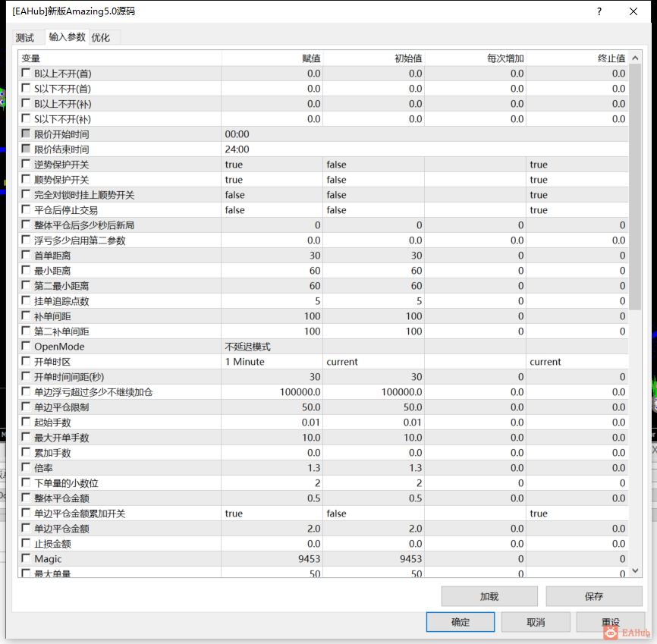Click the 加载 button

click(489, 596)
